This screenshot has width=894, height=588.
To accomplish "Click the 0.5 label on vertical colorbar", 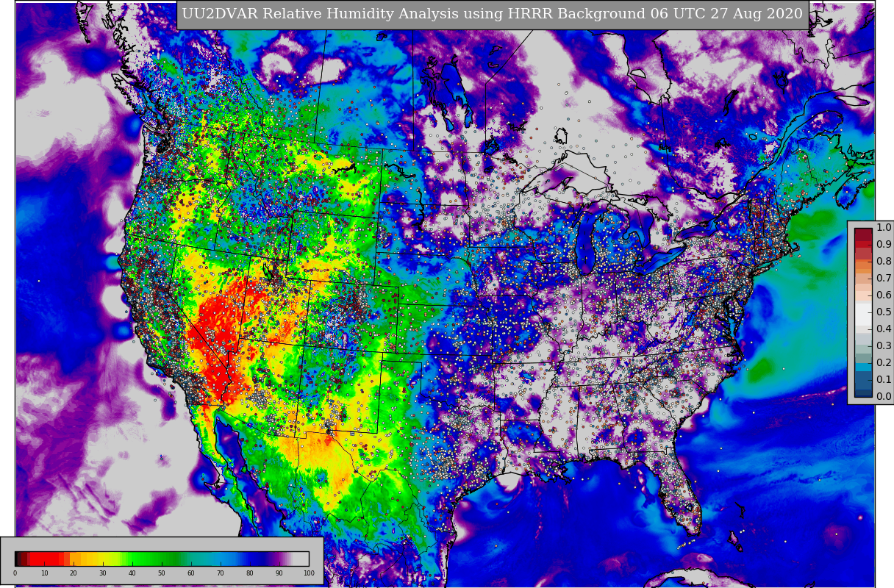I will pyautogui.click(x=884, y=312).
